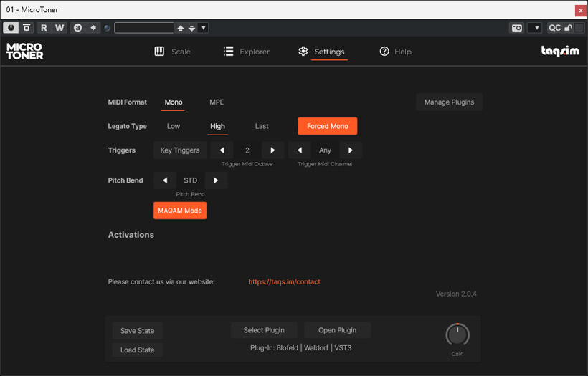The height and width of the screenshot is (376, 588).
Task: Increase the Trigger Midi Octave value
Action: tap(272, 150)
